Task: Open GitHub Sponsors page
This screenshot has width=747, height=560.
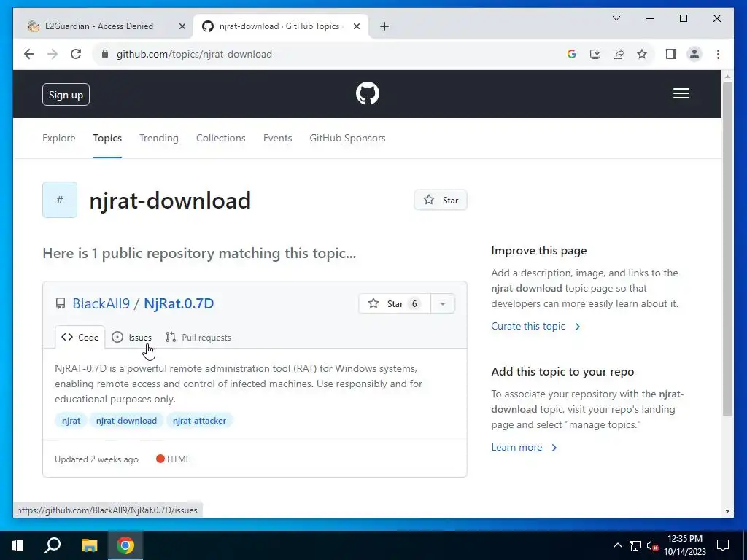Action: [347, 138]
